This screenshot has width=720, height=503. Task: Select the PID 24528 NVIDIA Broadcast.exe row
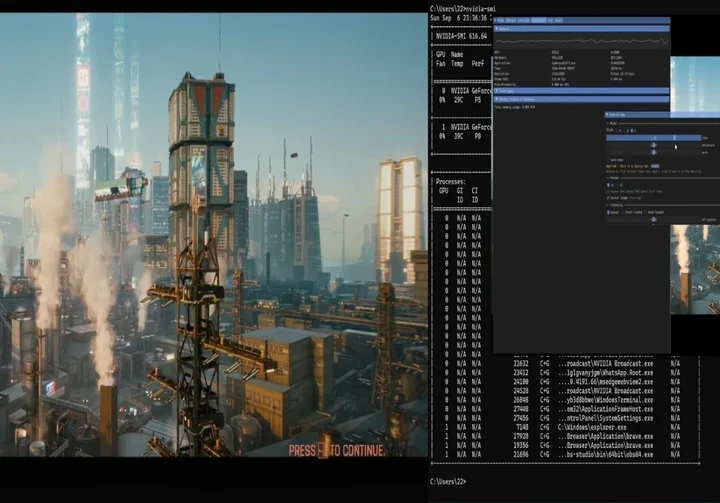[x=566, y=391]
